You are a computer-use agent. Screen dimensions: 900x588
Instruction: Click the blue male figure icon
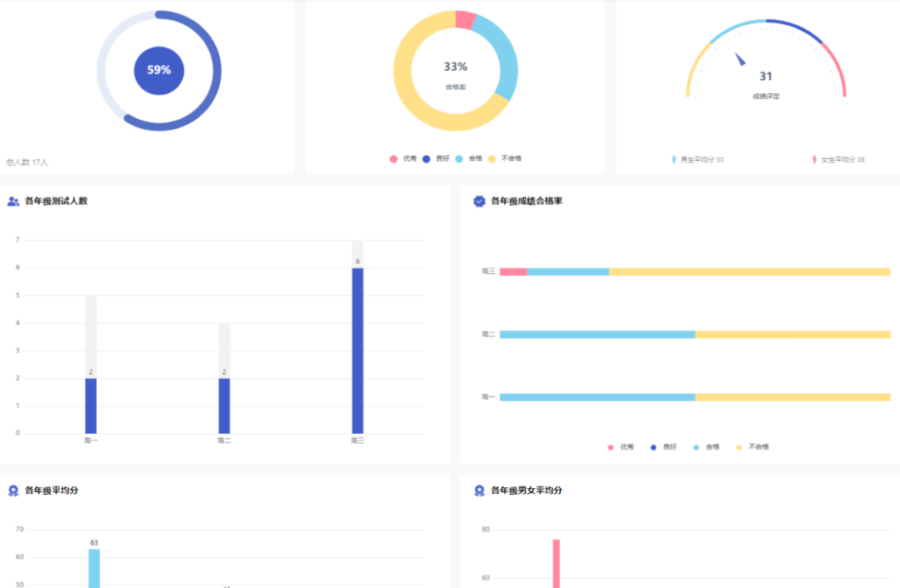674,159
